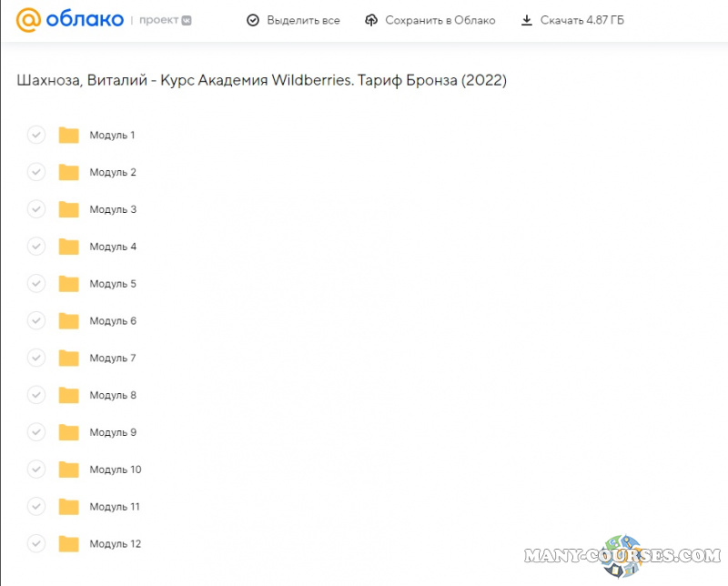The image size is (728, 586).
Task: Choose Сохранить в Облако
Action: (440, 20)
